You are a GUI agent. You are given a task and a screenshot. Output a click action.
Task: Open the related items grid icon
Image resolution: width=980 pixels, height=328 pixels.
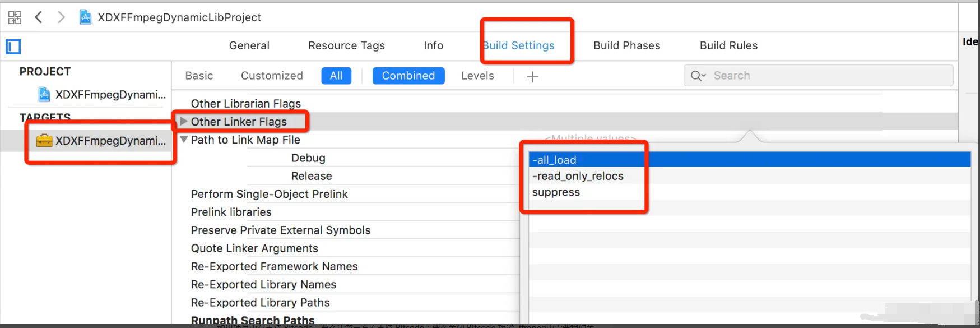15,17
